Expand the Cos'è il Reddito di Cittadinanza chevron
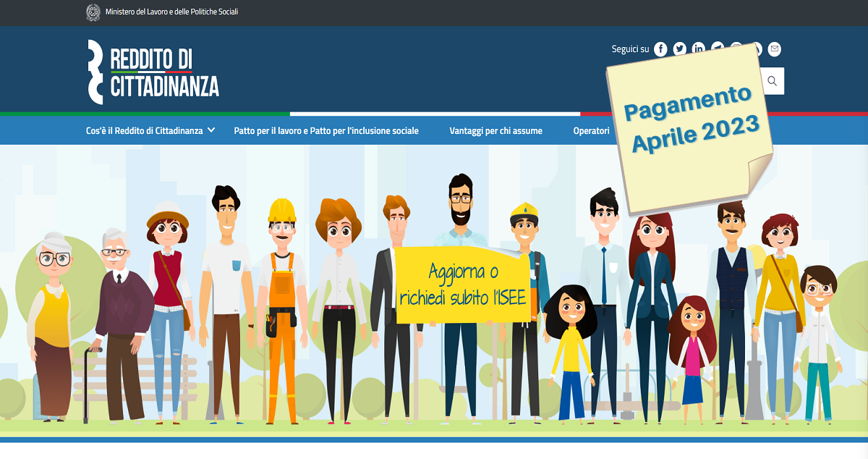 point(211,130)
